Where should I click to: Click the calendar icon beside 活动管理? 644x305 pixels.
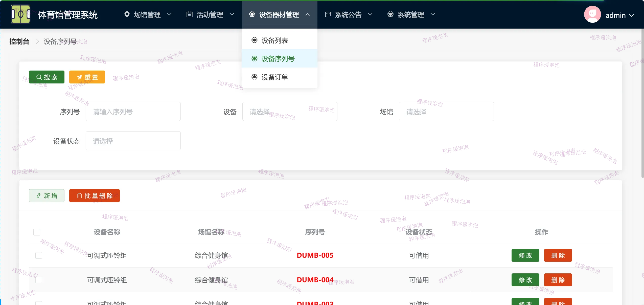point(189,14)
